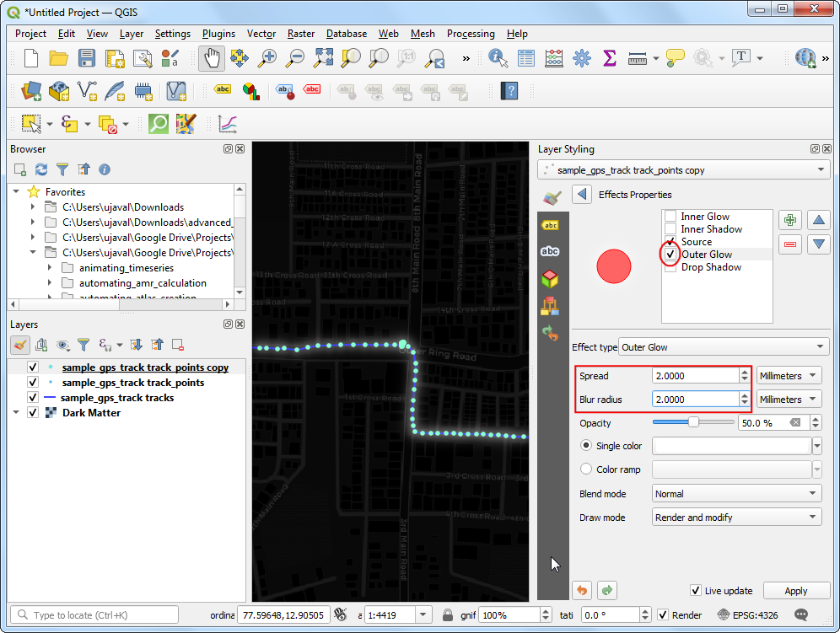Expand the Draw mode dropdown
This screenshot has height=633, width=840.
click(x=736, y=518)
